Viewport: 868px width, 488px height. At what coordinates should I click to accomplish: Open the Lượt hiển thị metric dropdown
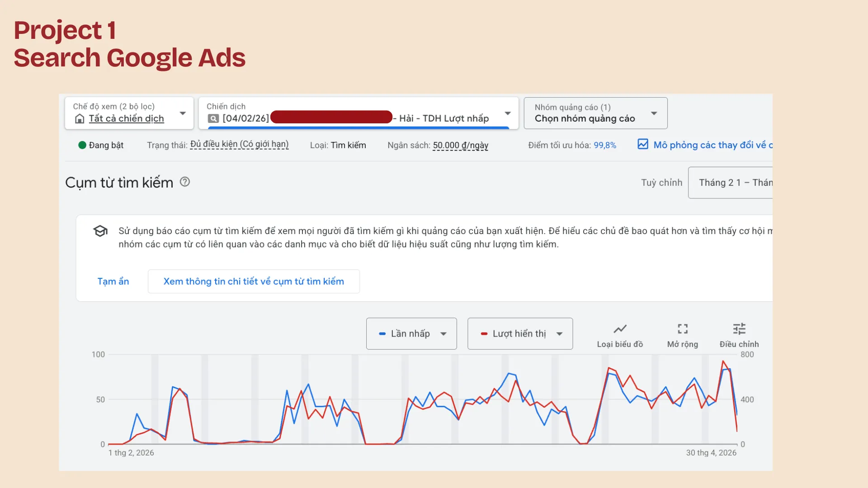(x=520, y=333)
